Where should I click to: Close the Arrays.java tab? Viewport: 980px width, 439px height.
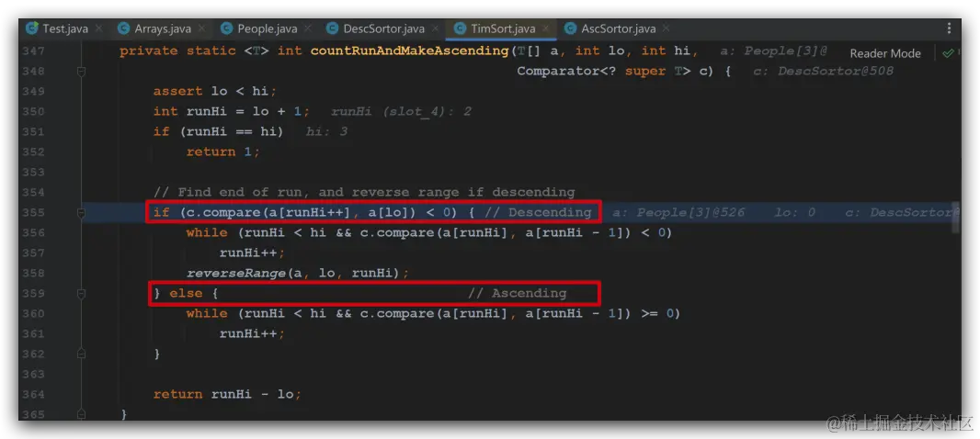(202, 28)
